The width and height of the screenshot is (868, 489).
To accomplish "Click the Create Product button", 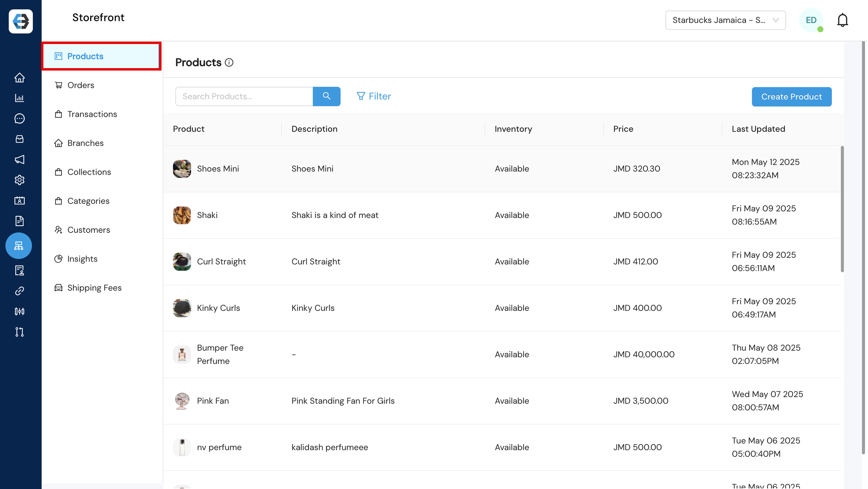I will tap(791, 97).
